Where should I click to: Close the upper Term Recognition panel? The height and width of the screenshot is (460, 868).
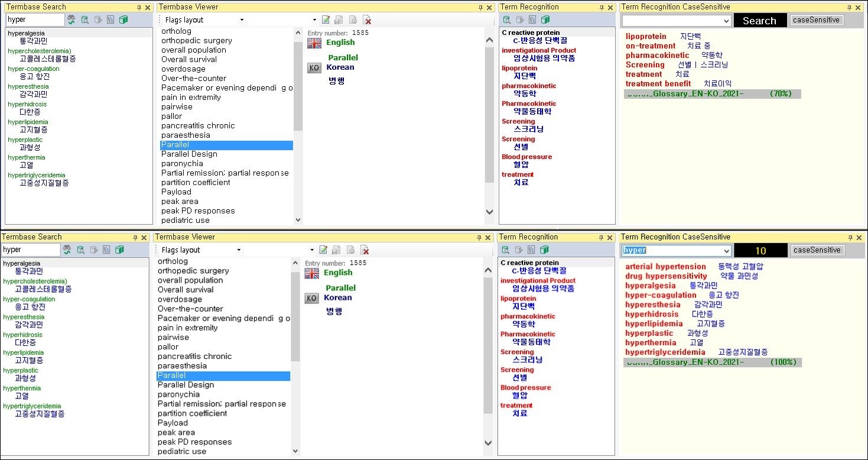[x=610, y=8]
